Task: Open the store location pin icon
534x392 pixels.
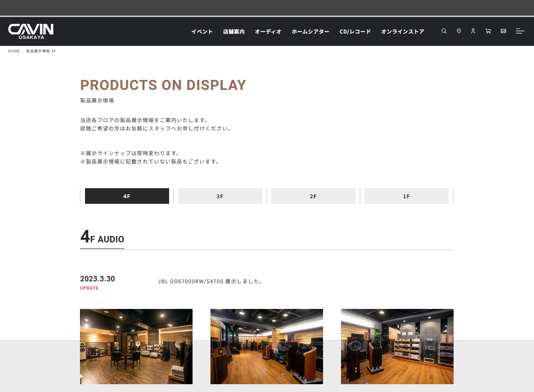Action: tap(459, 31)
